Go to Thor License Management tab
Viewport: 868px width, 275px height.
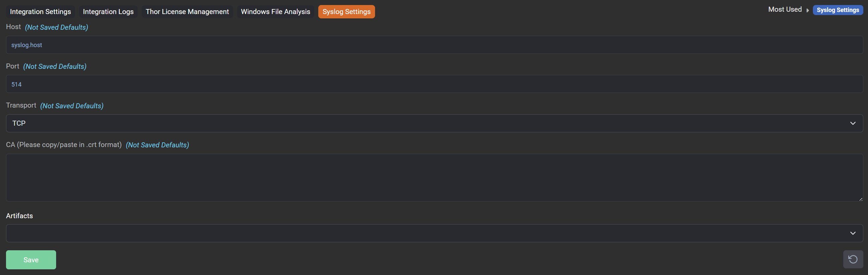point(187,12)
